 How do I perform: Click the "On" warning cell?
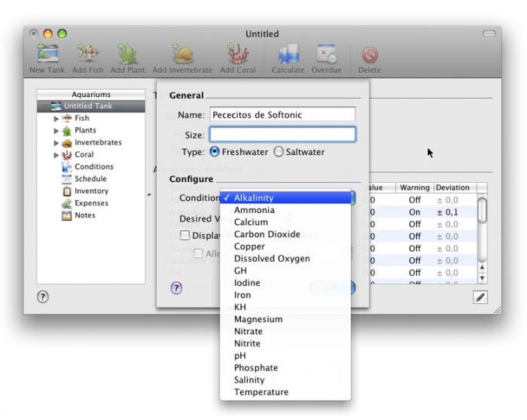[415, 212]
